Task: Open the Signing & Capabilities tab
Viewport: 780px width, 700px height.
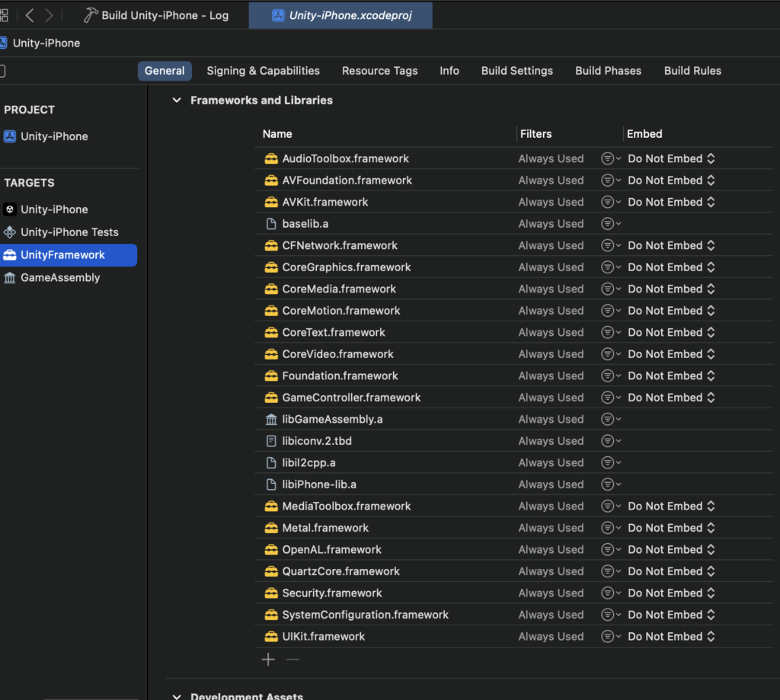Action: pyautogui.click(x=263, y=71)
